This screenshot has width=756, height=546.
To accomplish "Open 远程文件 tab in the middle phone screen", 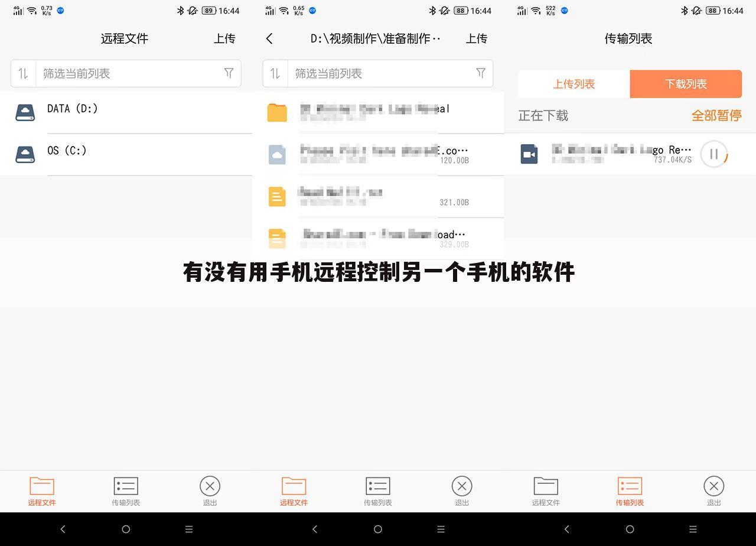I will click(294, 492).
